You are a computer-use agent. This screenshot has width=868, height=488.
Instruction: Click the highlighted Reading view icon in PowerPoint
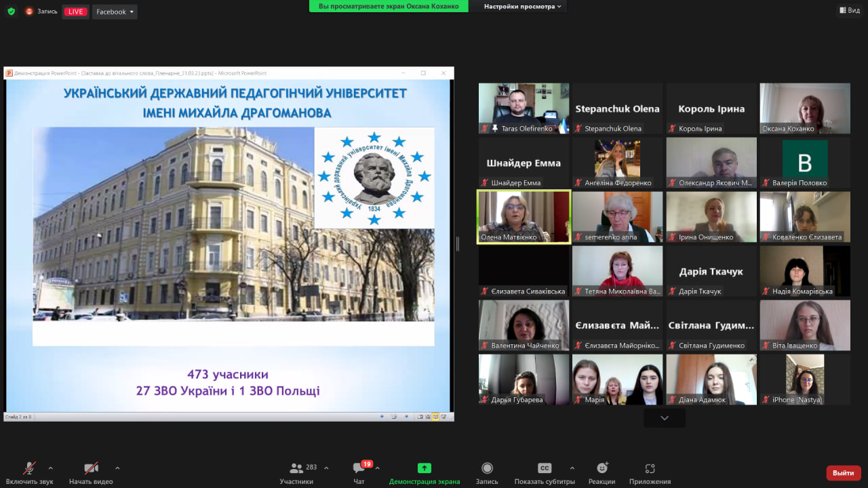(x=436, y=417)
